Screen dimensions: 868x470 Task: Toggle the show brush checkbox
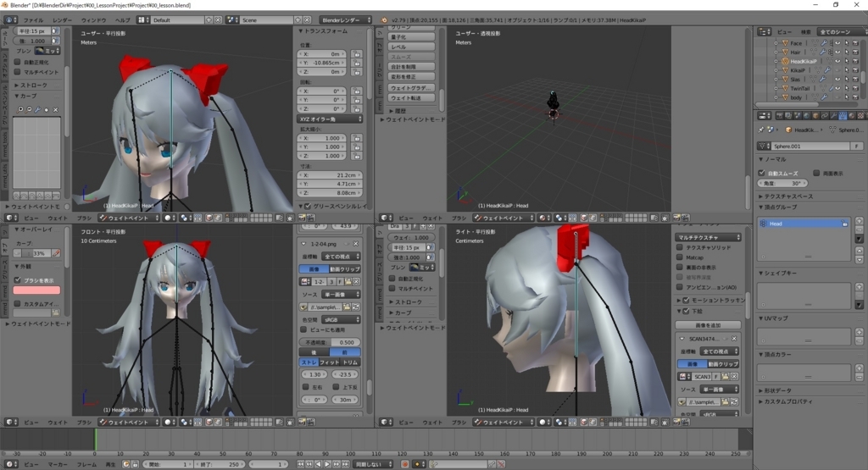coord(17,279)
